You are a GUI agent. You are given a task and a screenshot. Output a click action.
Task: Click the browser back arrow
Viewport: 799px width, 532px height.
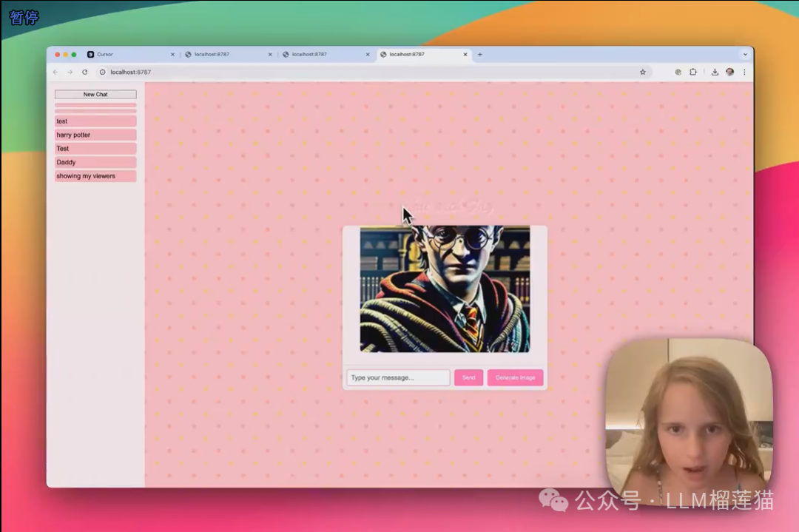click(x=55, y=73)
